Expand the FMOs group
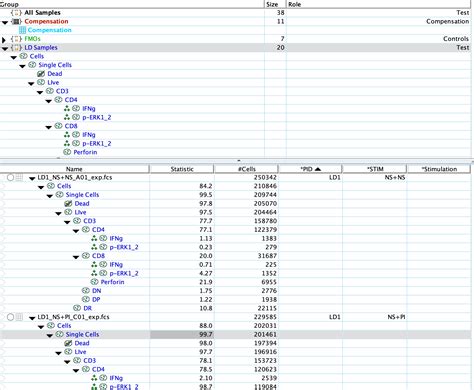Screen dimensions: 474x390 coord(4,39)
